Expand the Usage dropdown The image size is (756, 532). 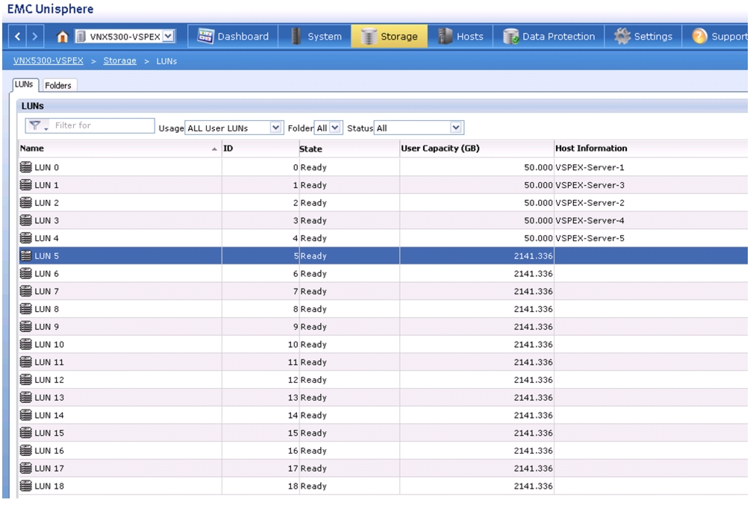point(275,128)
